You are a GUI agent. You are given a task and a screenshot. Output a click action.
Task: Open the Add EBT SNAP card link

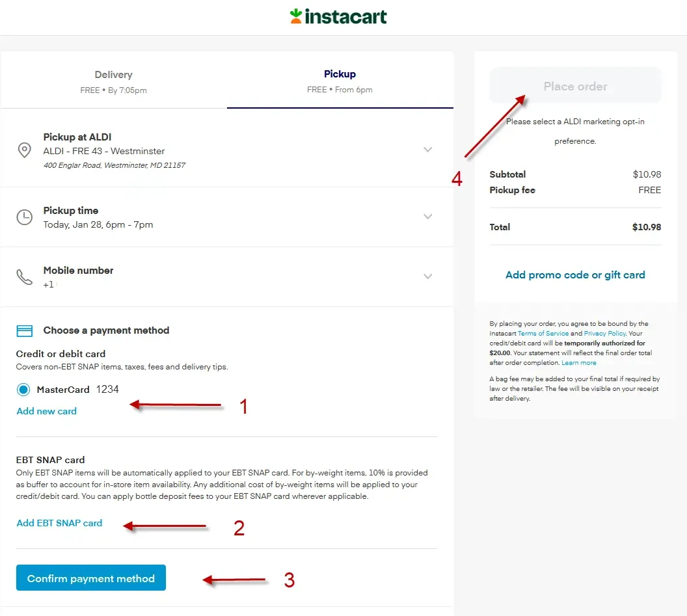[x=59, y=523]
